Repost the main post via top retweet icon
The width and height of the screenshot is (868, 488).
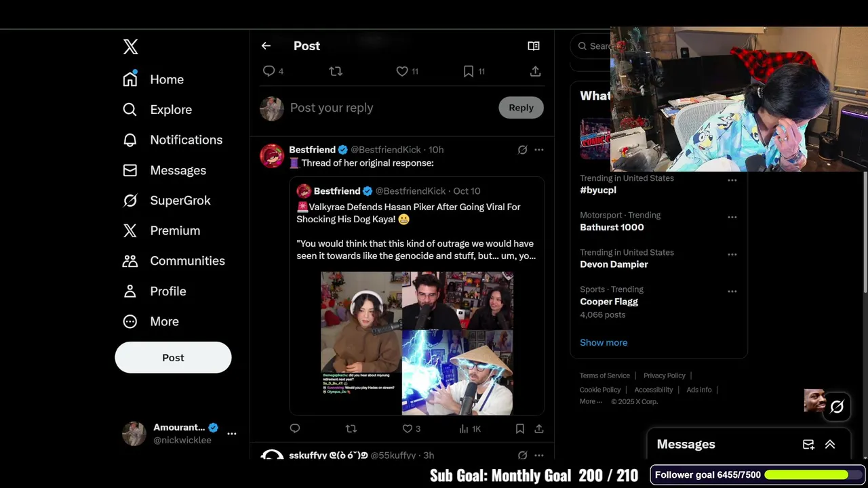pos(336,71)
